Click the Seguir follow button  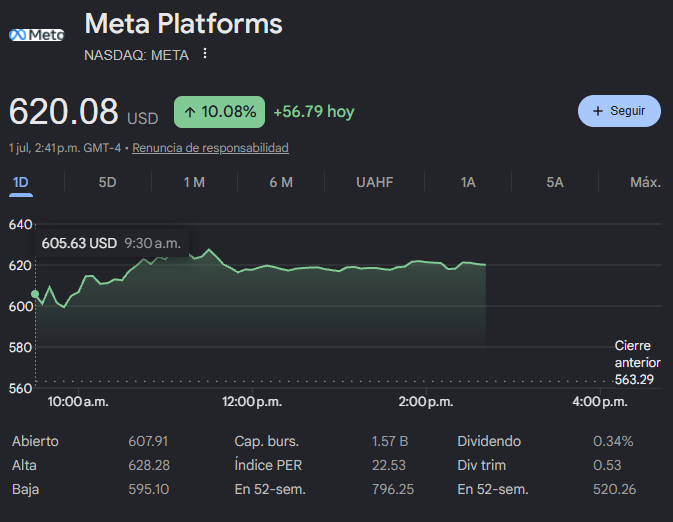click(x=619, y=111)
